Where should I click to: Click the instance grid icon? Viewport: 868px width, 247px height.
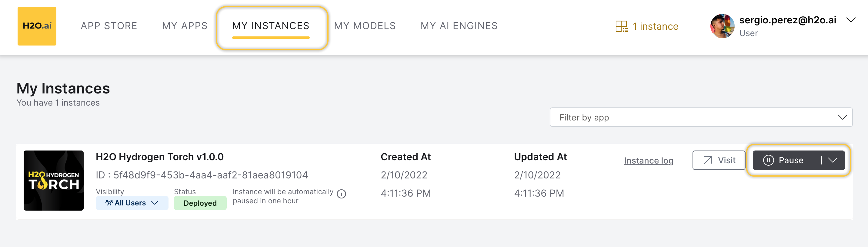(621, 26)
